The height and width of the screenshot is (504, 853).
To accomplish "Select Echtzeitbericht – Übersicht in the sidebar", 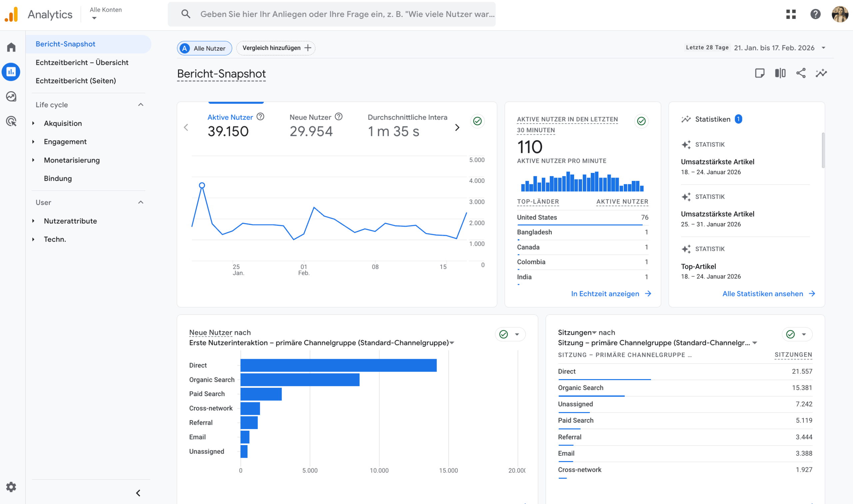I will [x=82, y=63].
